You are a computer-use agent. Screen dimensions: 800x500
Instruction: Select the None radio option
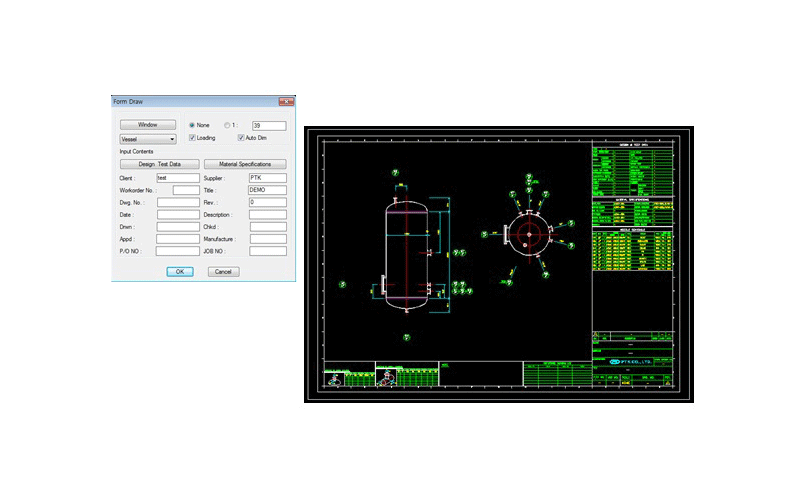pyautogui.click(x=192, y=125)
